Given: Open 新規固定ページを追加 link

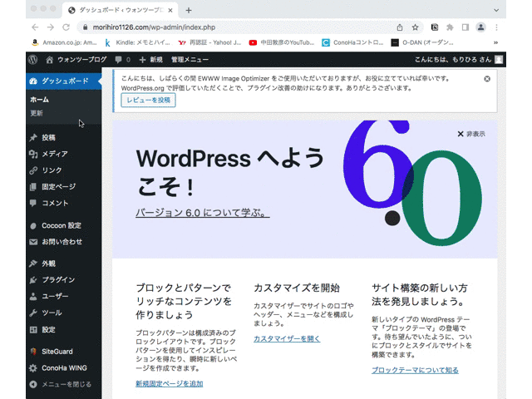Looking at the screenshot, I should coord(170,384).
